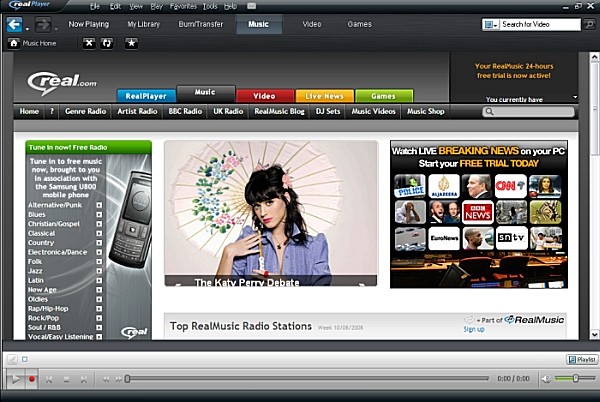
Task: Switch to the Video tab in the player
Action: 312,24
